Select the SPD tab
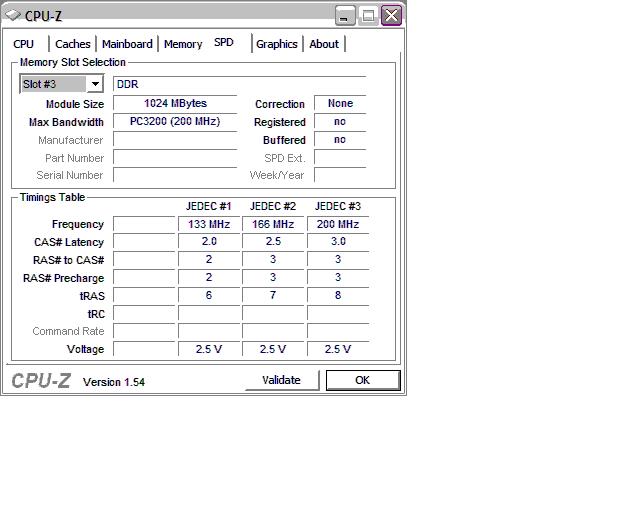The width and height of the screenshot is (640, 512). (x=224, y=42)
